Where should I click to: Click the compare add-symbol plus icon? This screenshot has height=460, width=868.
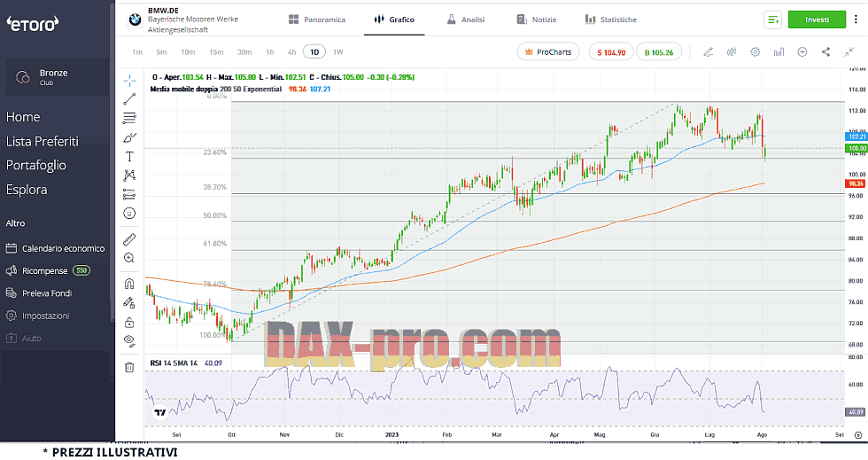pos(802,52)
